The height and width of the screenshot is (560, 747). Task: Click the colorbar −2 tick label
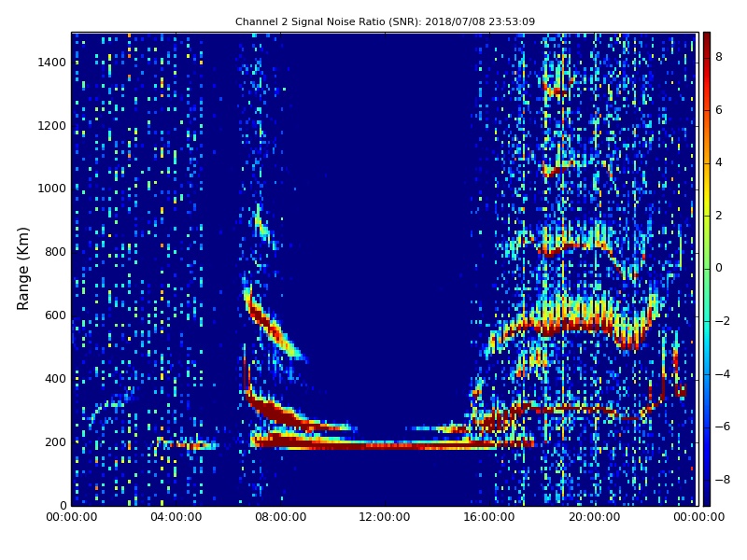[722, 321]
